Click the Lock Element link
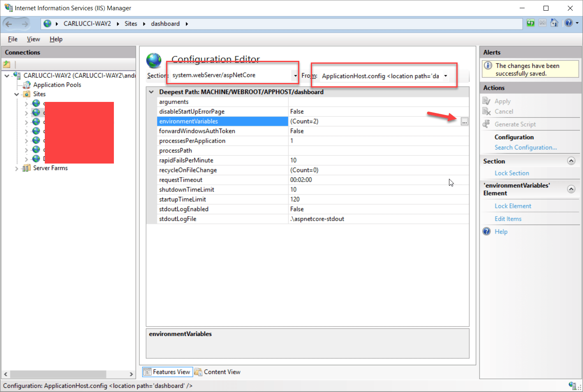Screen dimensions: 583x392 [x=513, y=206]
